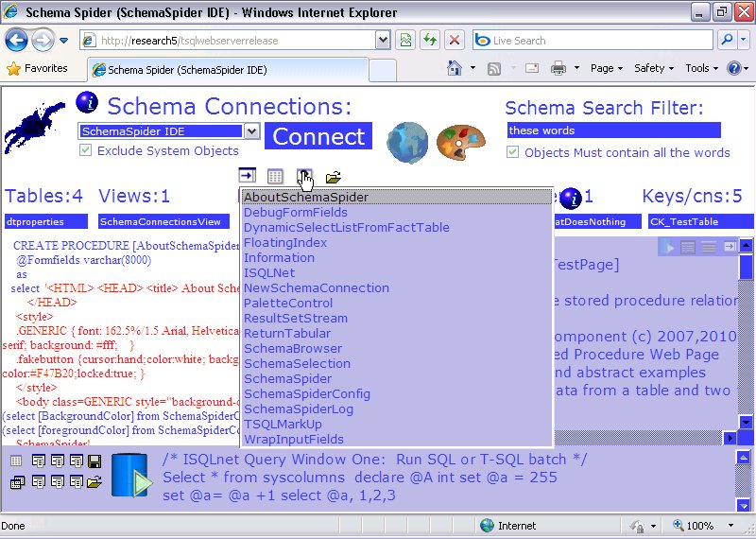Viewport: 756px width, 539px height.
Task: Run query with blue database play icon
Action: (130, 475)
